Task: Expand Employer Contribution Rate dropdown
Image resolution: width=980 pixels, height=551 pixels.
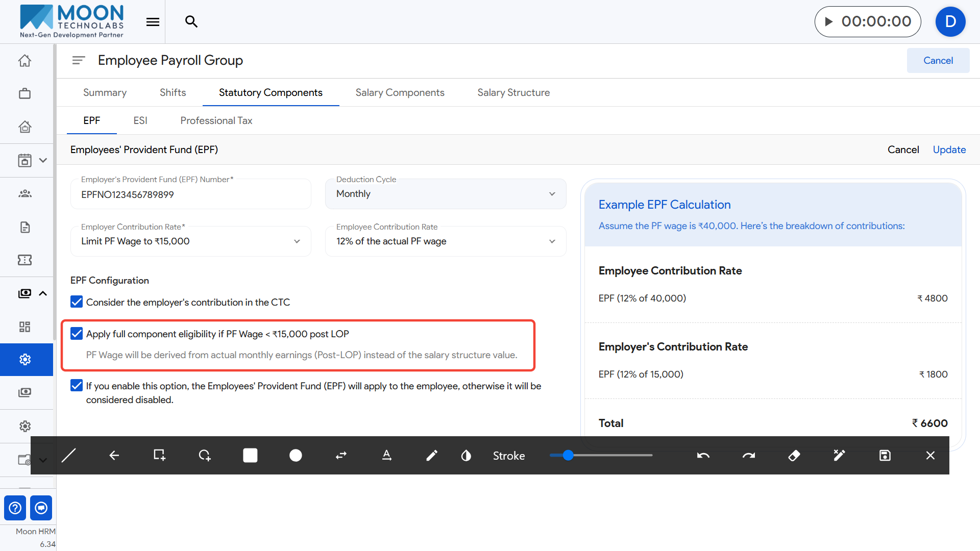Action: tap(190, 241)
